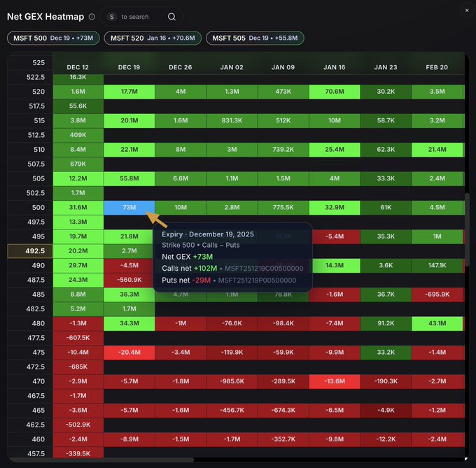Click the JAN 09 column header
476x468 pixels.
click(283, 67)
